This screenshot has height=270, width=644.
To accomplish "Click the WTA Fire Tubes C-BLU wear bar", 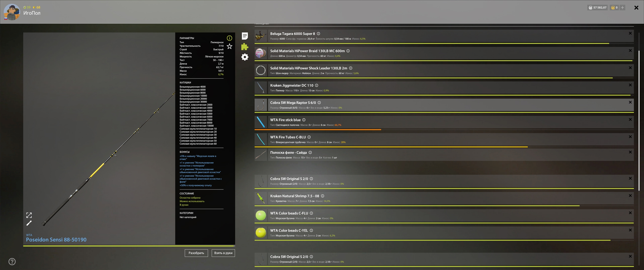I will coord(444,147).
